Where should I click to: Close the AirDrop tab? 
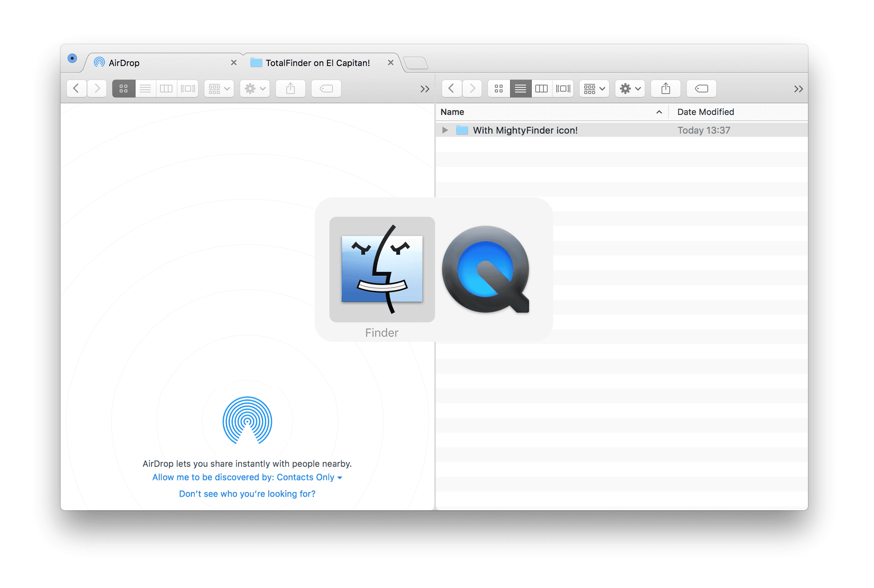[x=234, y=63]
